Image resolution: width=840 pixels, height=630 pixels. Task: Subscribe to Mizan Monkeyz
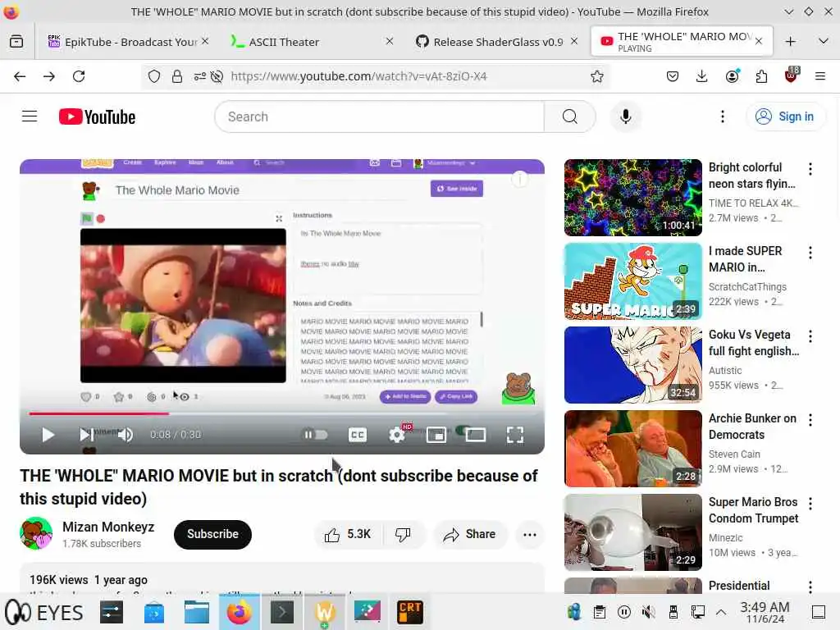212,534
